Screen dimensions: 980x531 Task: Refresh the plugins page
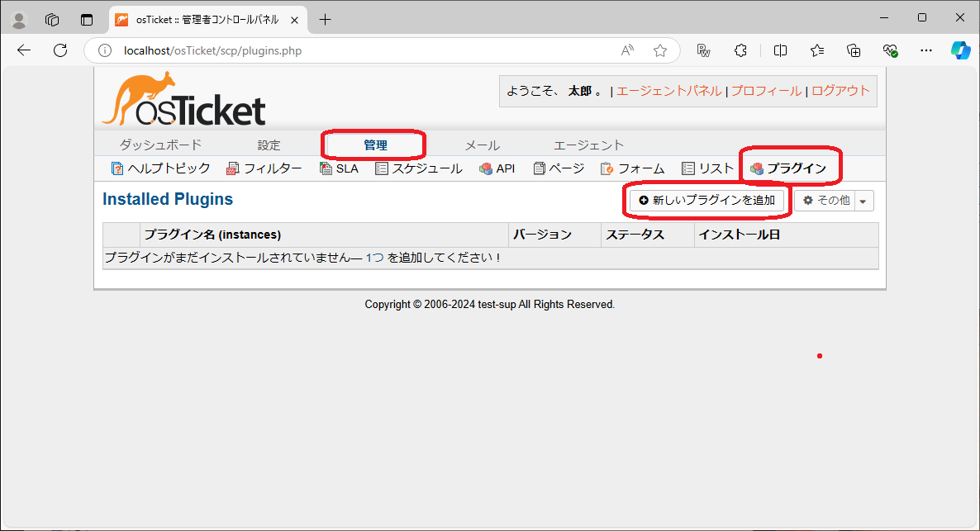[59, 50]
